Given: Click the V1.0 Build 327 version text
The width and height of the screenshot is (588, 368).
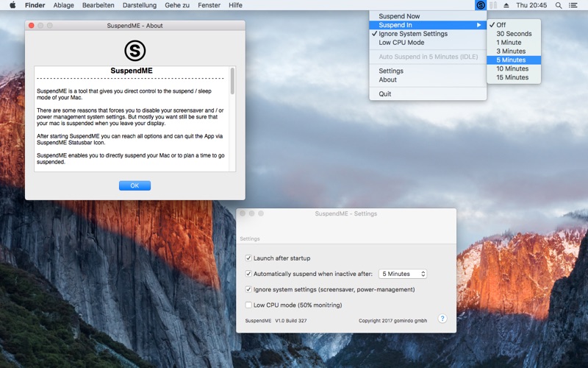Looking at the screenshot, I should pyautogui.click(x=291, y=321).
